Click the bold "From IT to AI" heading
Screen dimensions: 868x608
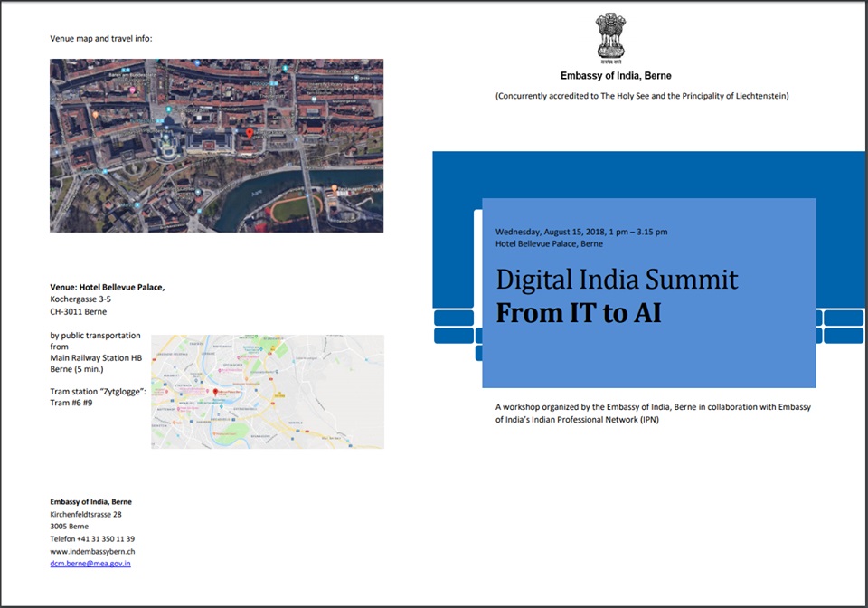click(x=579, y=312)
